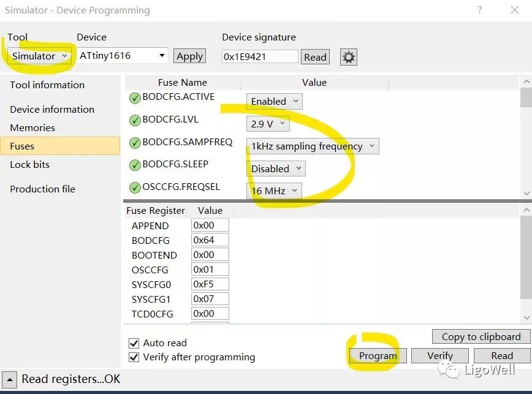Image resolution: width=532 pixels, height=394 pixels.
Task: Click Copy to clipboard button
Action: point(481,336)
